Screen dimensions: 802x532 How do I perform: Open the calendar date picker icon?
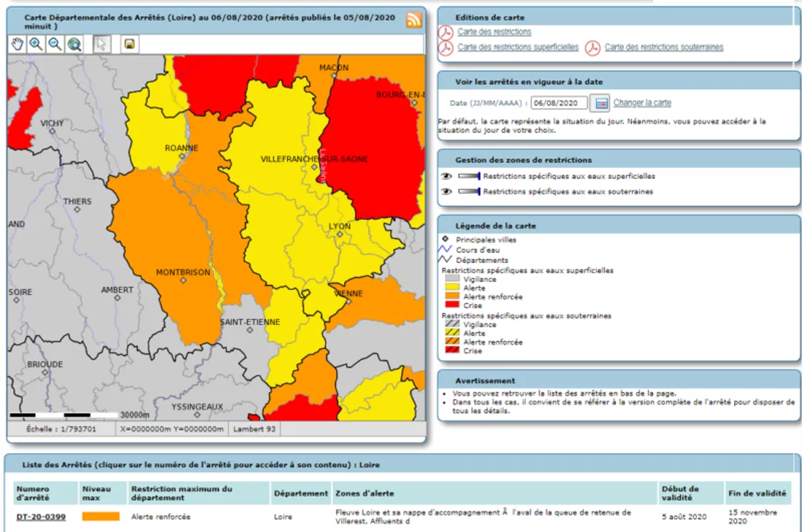point(599,103)
